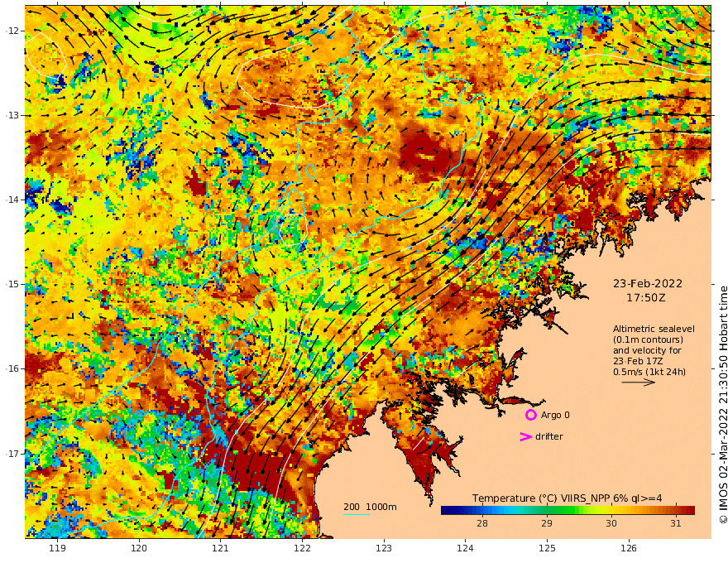Click the colorbar value 28

(482, 523)
